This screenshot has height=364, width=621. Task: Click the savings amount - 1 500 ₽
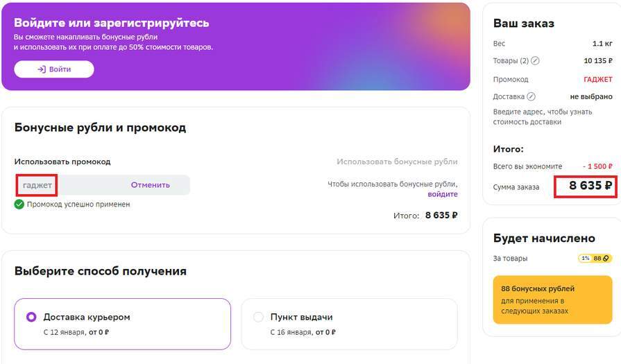pos(597,166)
